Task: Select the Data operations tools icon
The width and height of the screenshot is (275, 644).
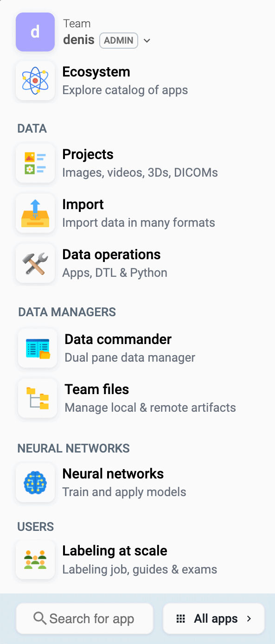Action: pos(35,263)
